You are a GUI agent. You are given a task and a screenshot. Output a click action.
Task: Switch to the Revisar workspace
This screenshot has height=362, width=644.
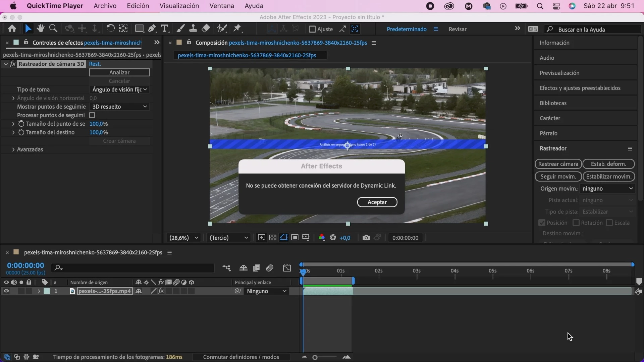tap(458, 29)
